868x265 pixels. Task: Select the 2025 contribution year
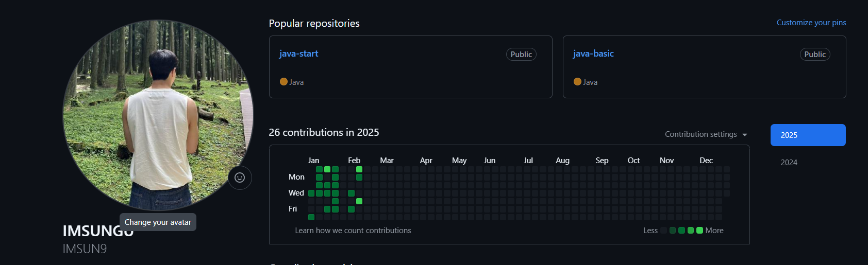808,135
